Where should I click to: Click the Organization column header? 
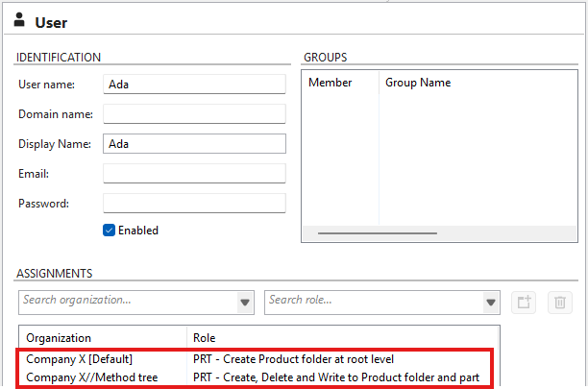[59, 338]
